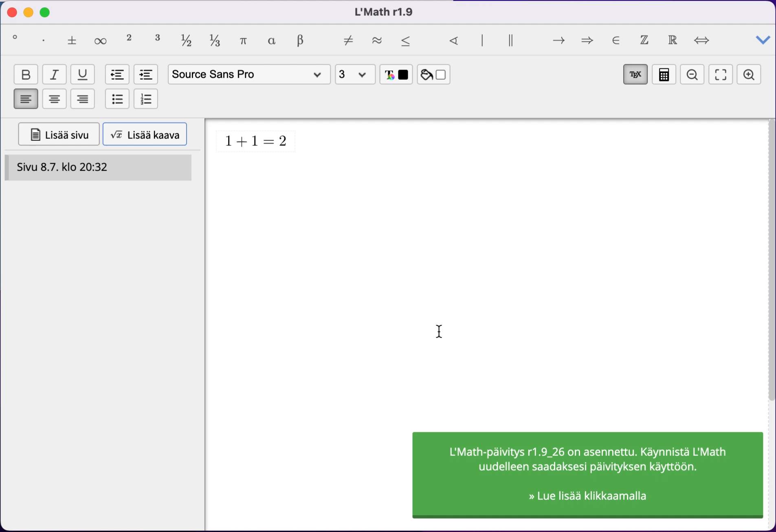Open the Source Sans Pro font dropdown

[249, 74]
